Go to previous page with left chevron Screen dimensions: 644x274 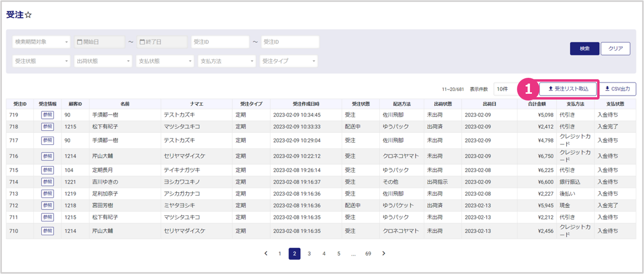tap(266, 254)
